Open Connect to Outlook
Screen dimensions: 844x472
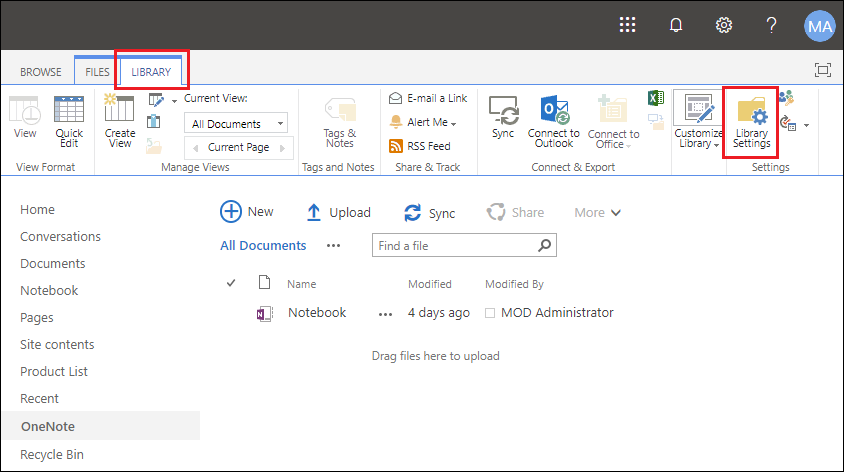coord(553,122)
